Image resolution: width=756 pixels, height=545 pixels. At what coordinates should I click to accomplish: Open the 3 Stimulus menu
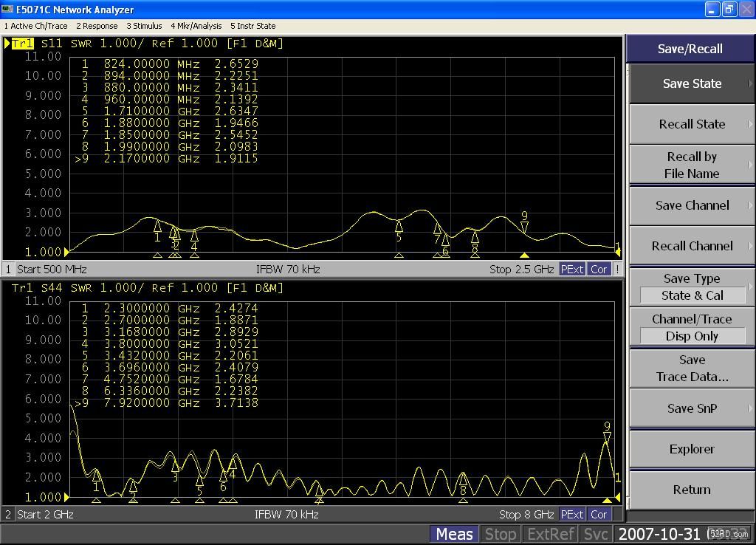(x=144, y=26)
